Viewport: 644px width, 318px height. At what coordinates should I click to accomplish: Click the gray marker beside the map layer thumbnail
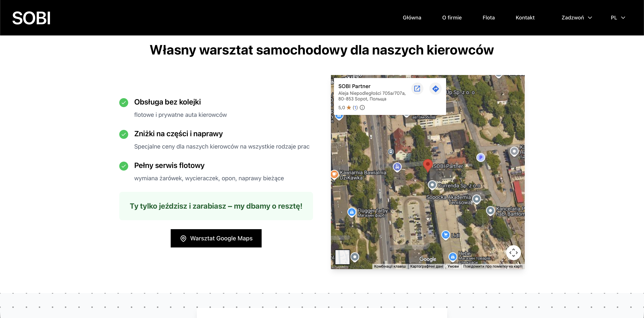tap(355, 257)
